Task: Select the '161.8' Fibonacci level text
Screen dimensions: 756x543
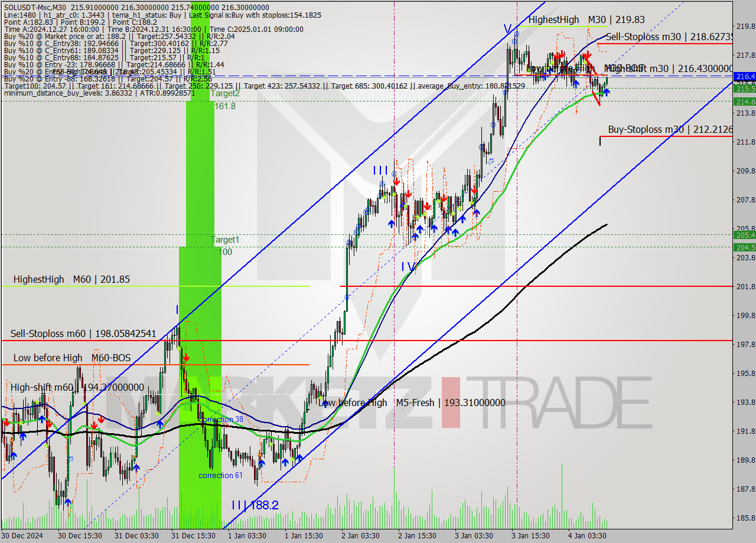Action: (225, 106)
